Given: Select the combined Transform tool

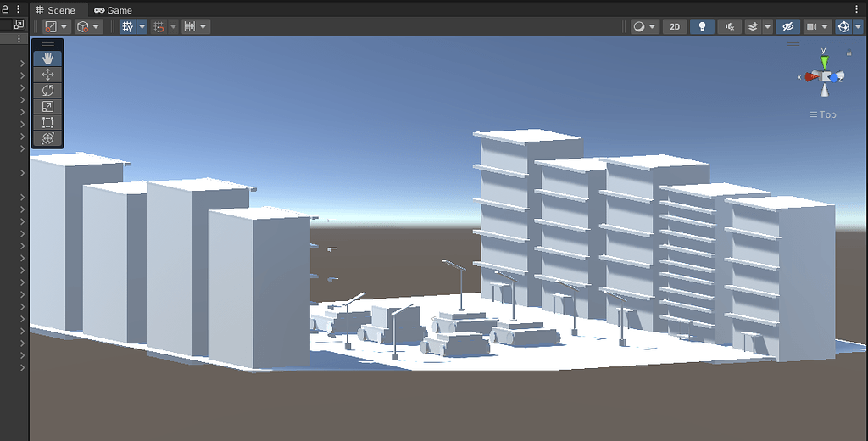Looking at the screenshot, I should point(47,138).
